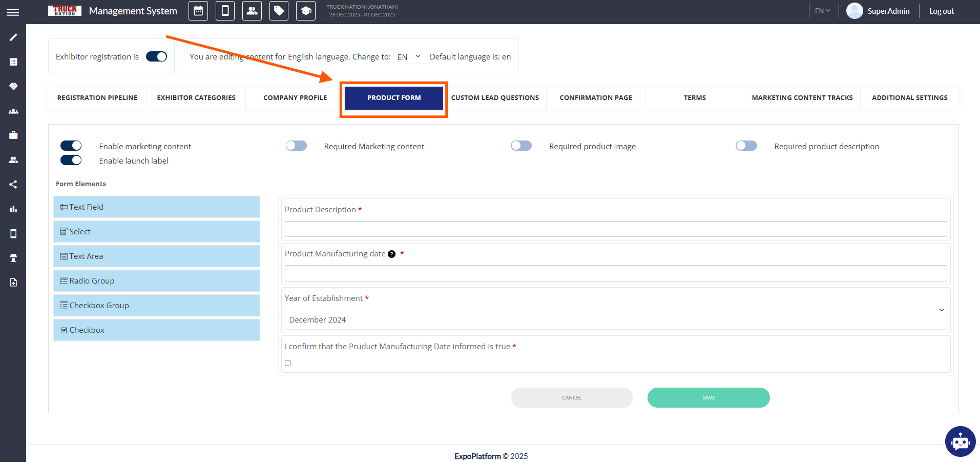Click in the Product Description input field

coord(615,229)
